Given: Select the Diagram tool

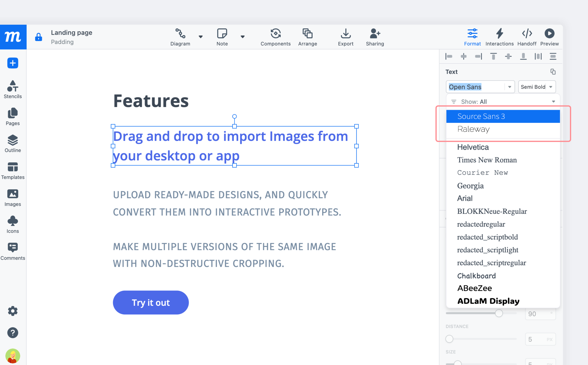Looking at the screenshot, I should click(180, 37).
